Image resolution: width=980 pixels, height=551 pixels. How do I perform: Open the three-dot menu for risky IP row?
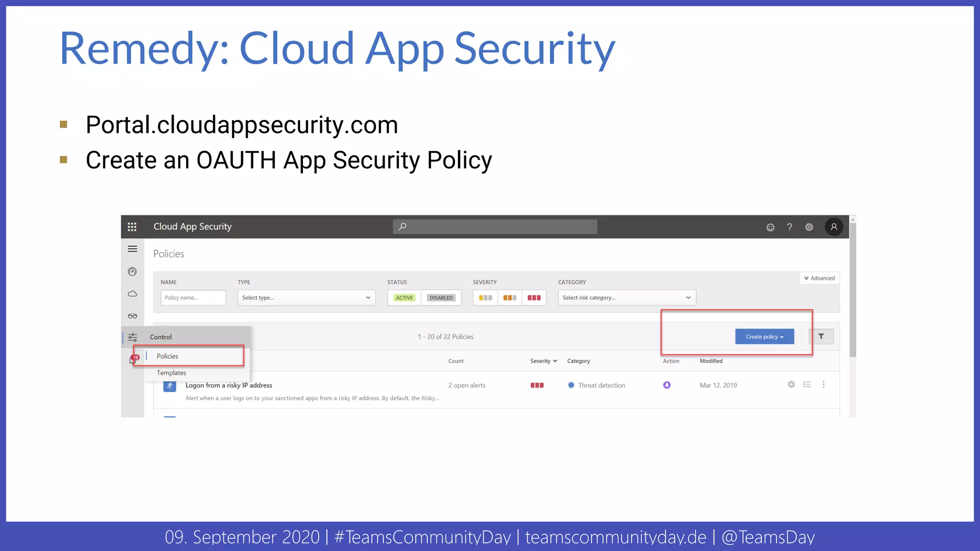[824, 384]
